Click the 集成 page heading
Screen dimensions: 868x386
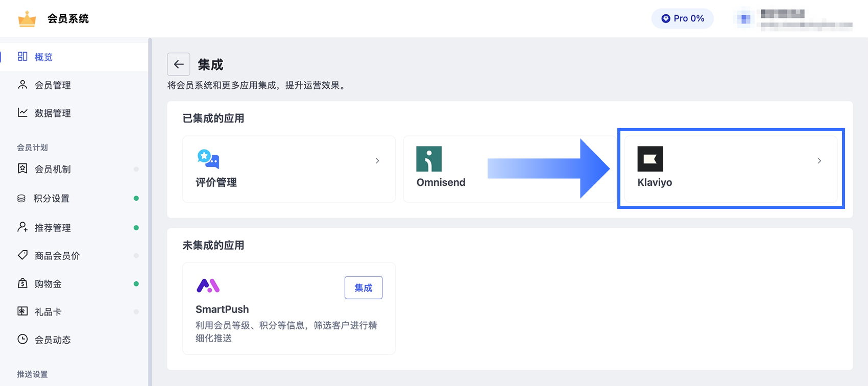click(210, 65)
